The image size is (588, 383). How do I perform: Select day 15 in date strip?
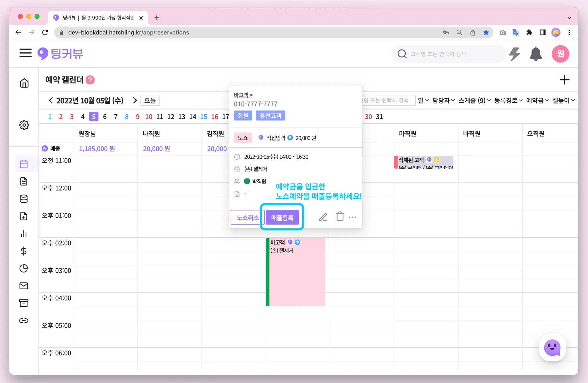click(x=204, y=117)
